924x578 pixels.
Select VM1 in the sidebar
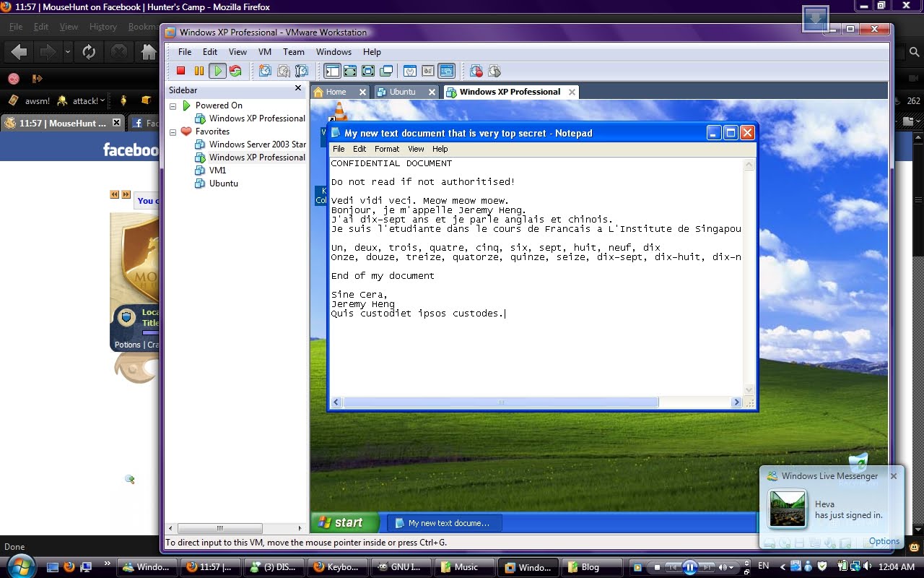pyautogui.click(x=217, y=171)
